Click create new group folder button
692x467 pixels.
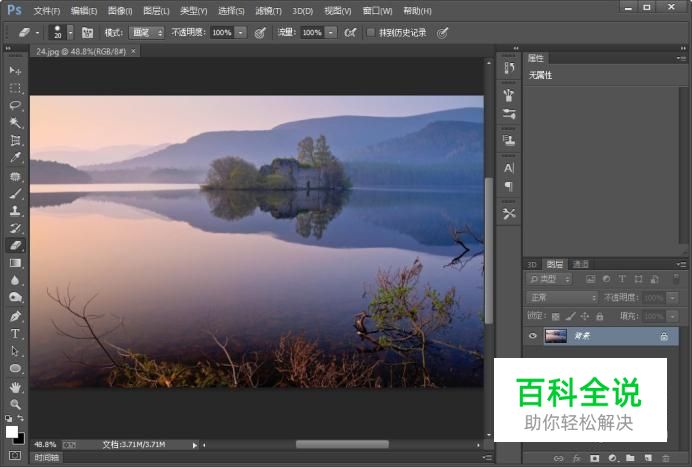630,458
